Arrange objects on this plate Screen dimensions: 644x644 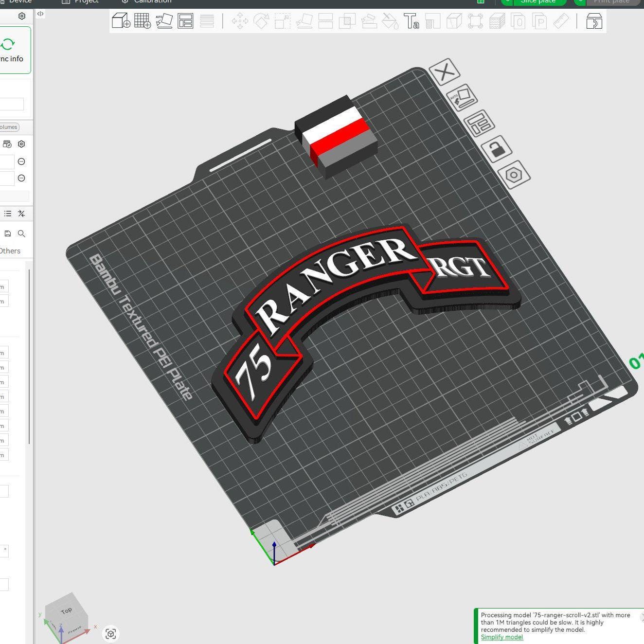coord(479,124)
